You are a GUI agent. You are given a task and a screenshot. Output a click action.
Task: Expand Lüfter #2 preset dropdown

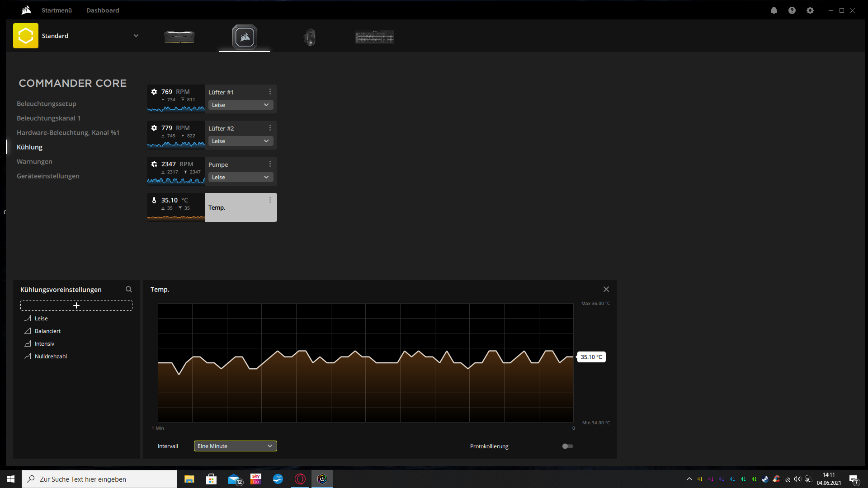click(241, 141)
